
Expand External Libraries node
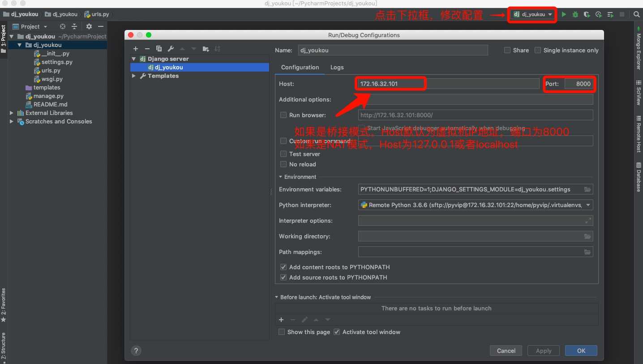click(12, 113)
